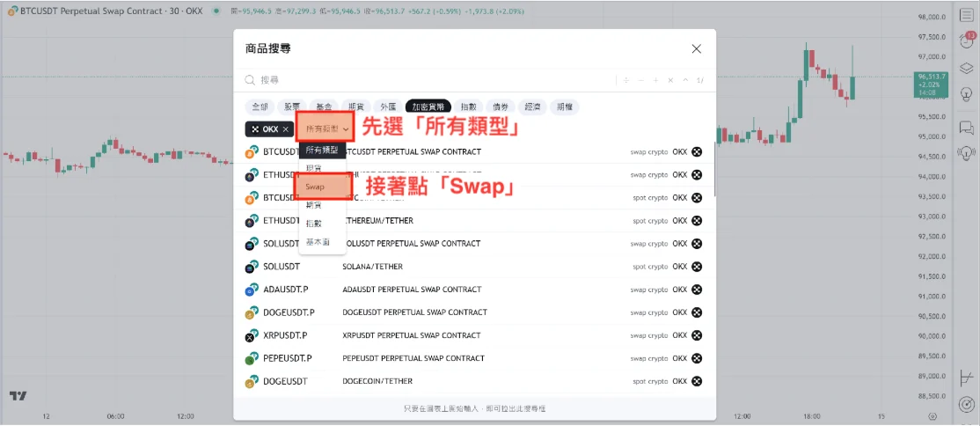This screenshot has height=426, width=980.
Task: Select the 指數 category tab
Action: (469, 107)
